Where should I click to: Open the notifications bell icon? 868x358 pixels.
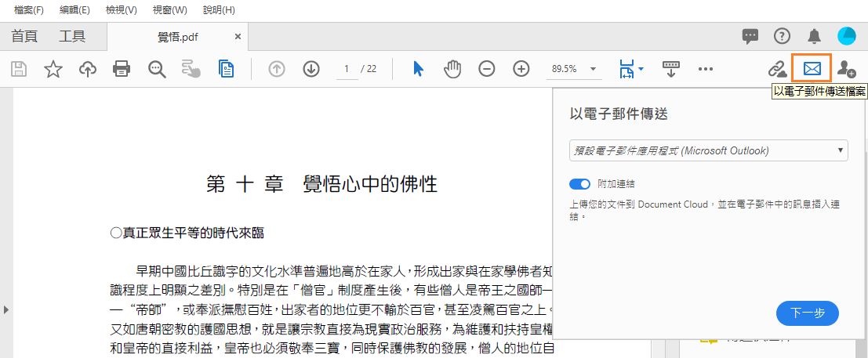814,37
